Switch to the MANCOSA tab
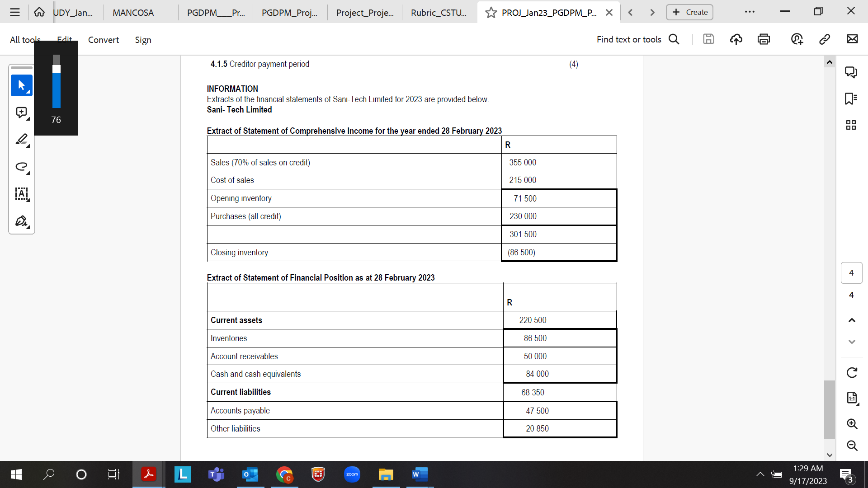Image resolution: width=868 pixels, height=488 pixels. point(133,13)
